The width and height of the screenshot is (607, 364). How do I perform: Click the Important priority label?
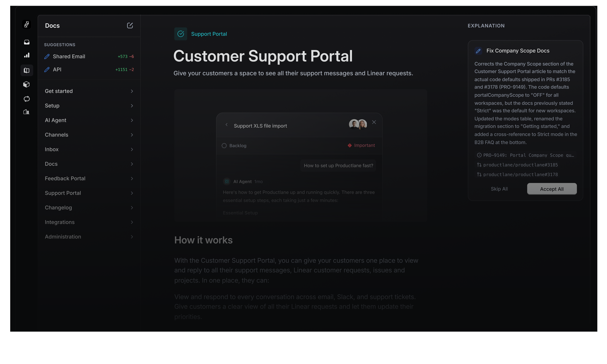tap(365, 146)
